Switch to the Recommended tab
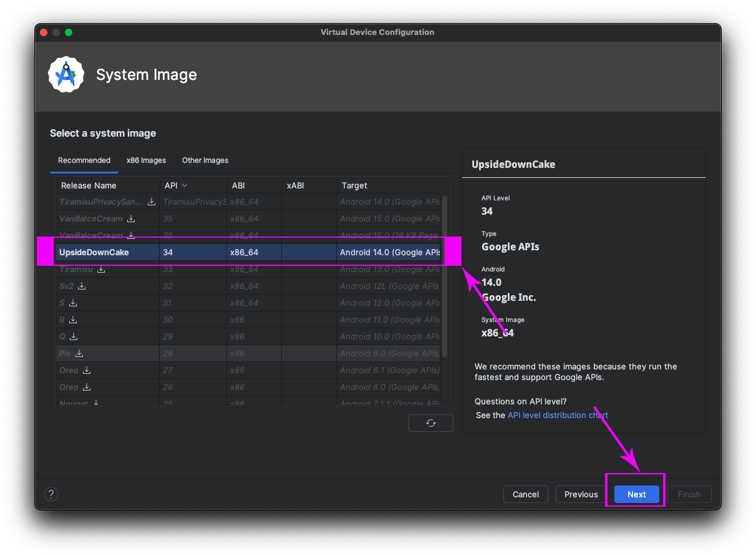756x556 pixels. click(84, 160)
